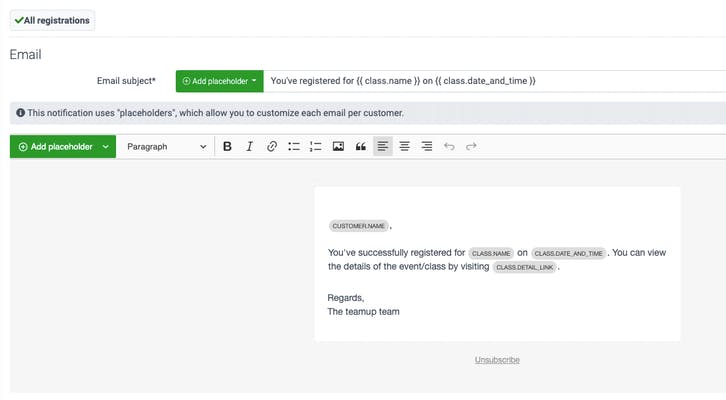Open the Add placeholder menu for the subject
Screen dimensions: 726x400
[219, 81]
